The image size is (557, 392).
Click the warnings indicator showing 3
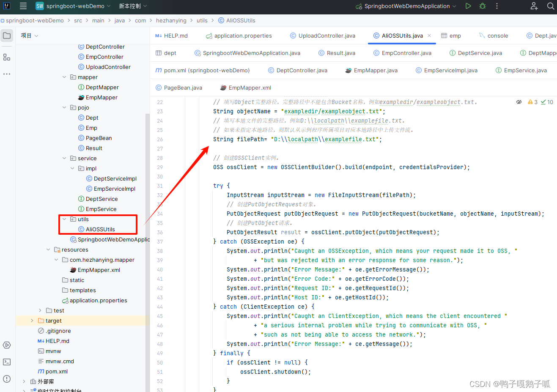[x=532, y=102]
